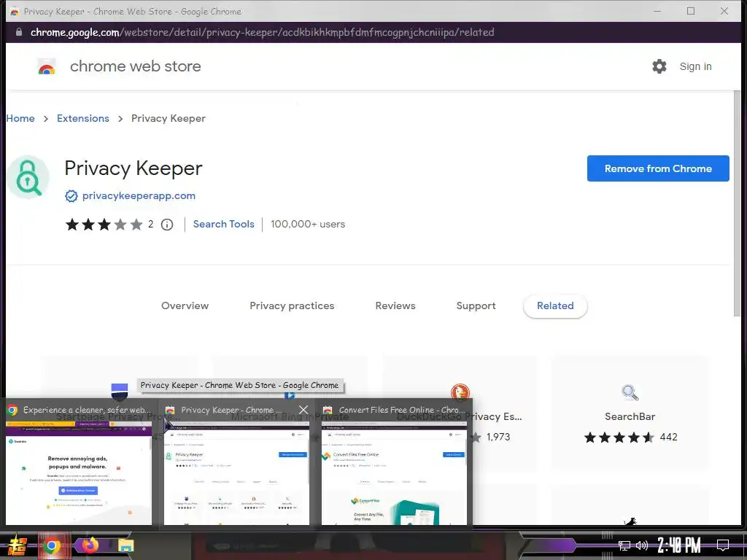This screenshot has height=560, width=747.
Task: Go to Home breadcrumb link
Action: point(20,118)
